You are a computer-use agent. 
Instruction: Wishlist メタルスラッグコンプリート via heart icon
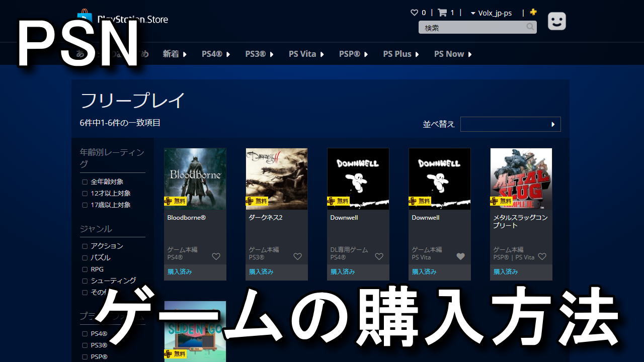point(542,256)
